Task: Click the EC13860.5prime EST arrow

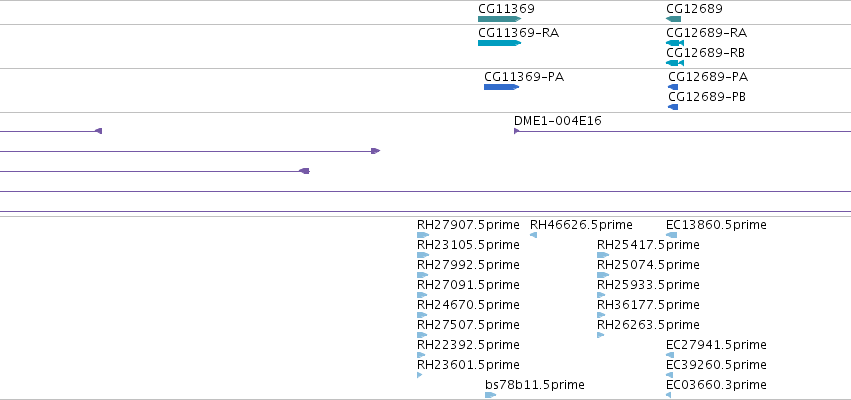Action: pyautogui.click(x=671, y=235)
